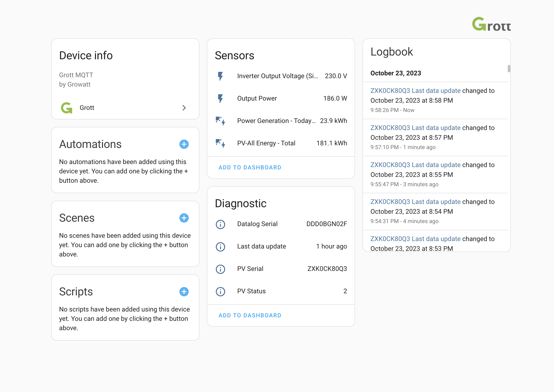Add a new automation with plus icon
554x392 pixels.
184,144
